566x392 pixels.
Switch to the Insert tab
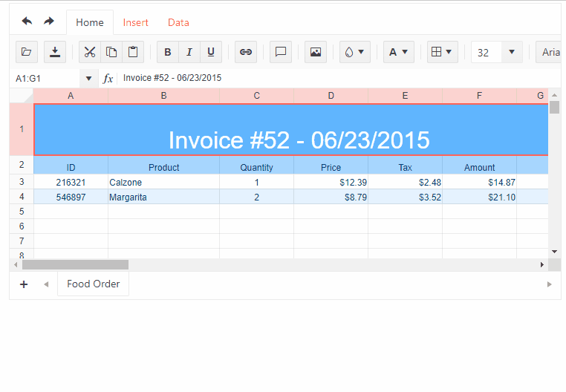click(x=136, y=22)
